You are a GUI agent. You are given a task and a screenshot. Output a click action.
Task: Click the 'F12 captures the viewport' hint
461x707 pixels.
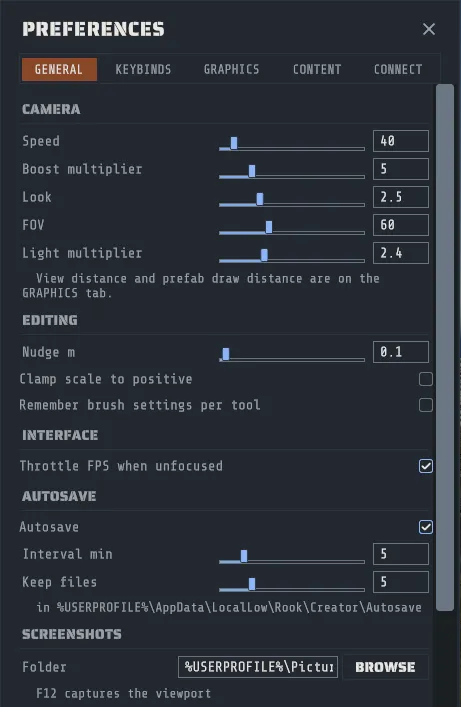123,693
